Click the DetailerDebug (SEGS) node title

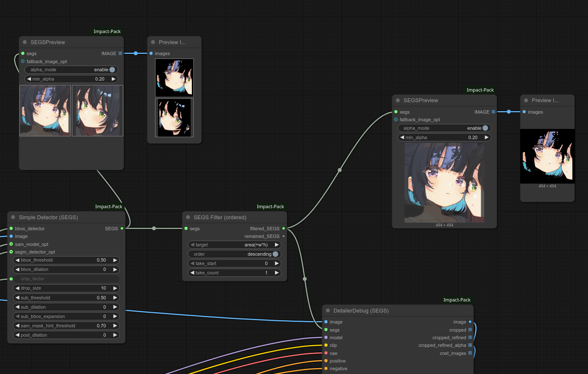(361, 310)
